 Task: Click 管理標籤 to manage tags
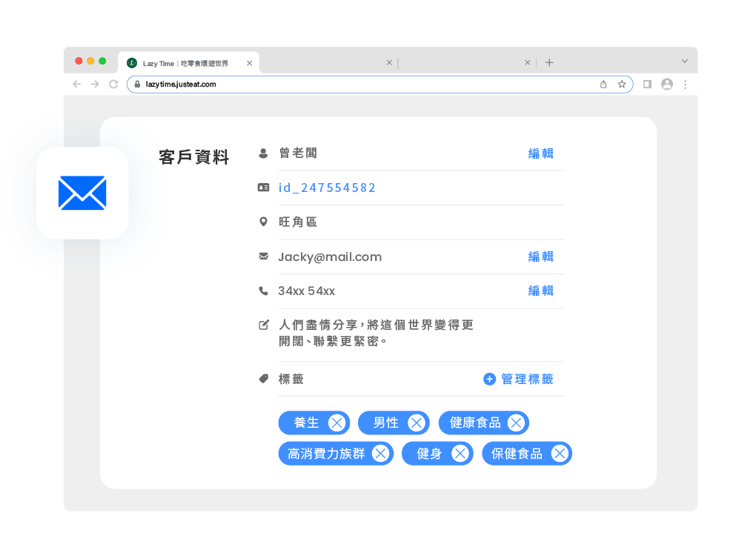(x=527, y=379)
